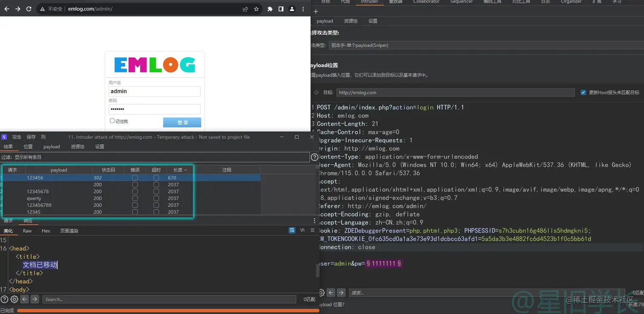Viewport: 644px width, 314px height.
Task: Go to next match in attack window search
Action: pyautogui.click(x=35, y=299)
